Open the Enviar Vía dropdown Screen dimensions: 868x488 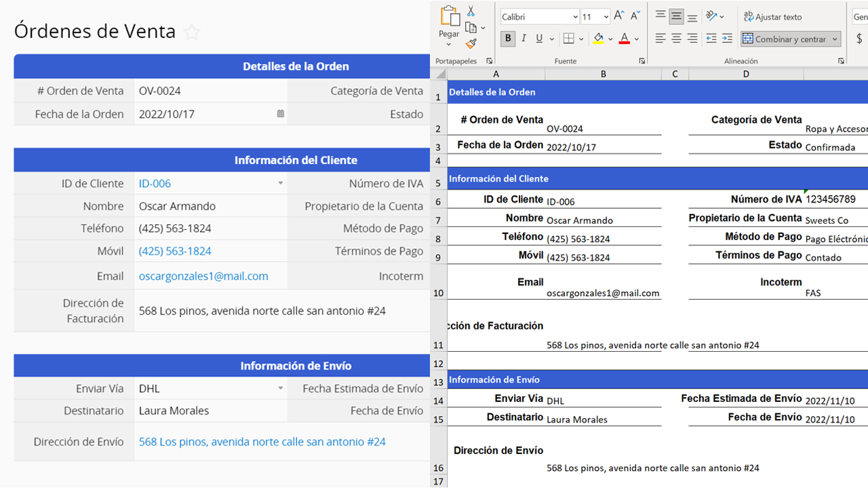(x=281, y=387)
